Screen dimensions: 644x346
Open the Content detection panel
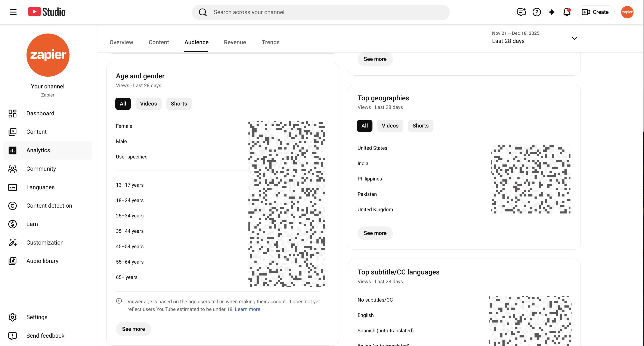coord(49,206)
